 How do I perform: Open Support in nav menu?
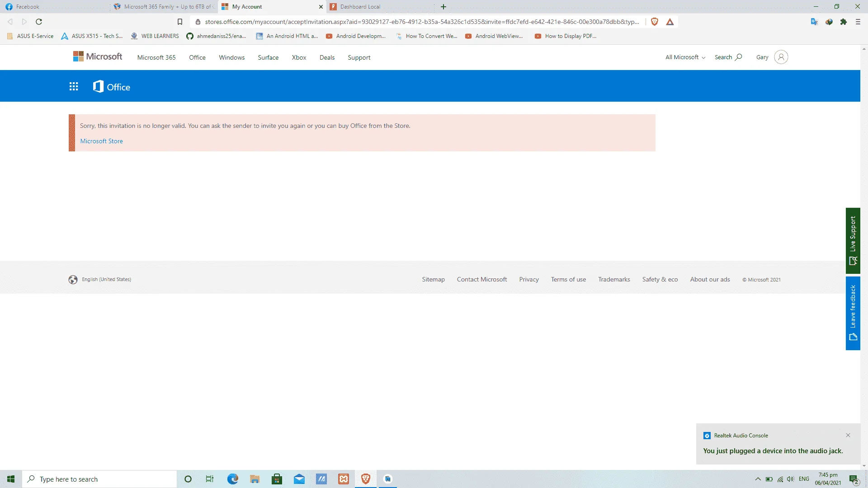click(x=359, y=57)
